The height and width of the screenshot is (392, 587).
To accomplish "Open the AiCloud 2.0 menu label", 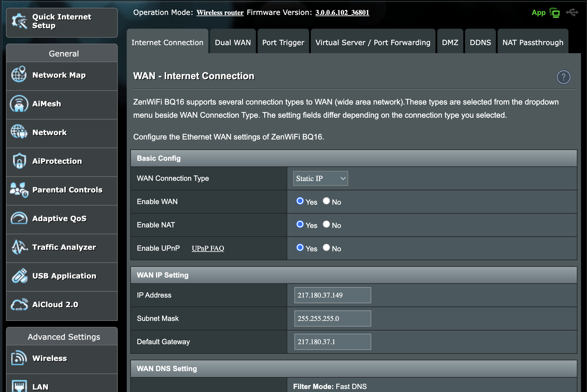I will [x=55, y=304].
